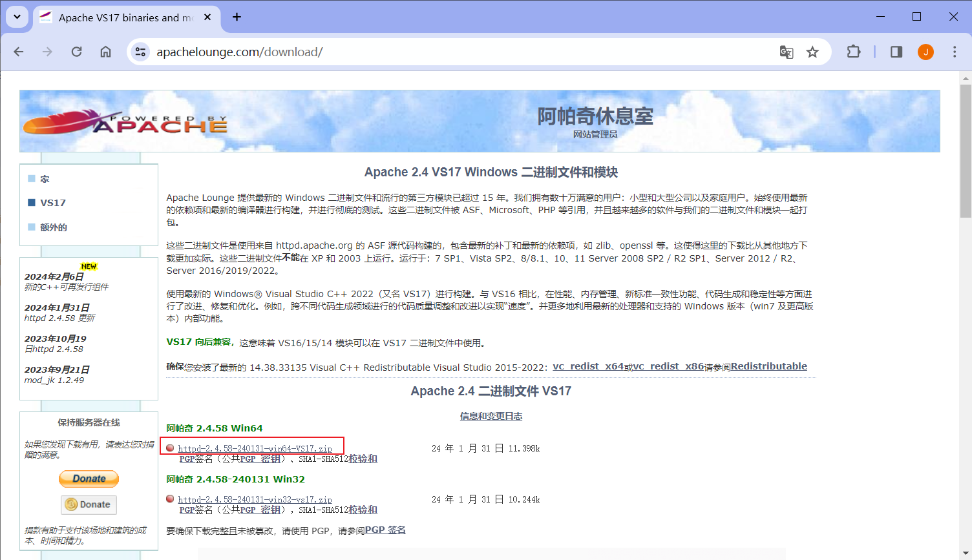Bookmark this page with the star
The image size is (972, 560).
812,52
